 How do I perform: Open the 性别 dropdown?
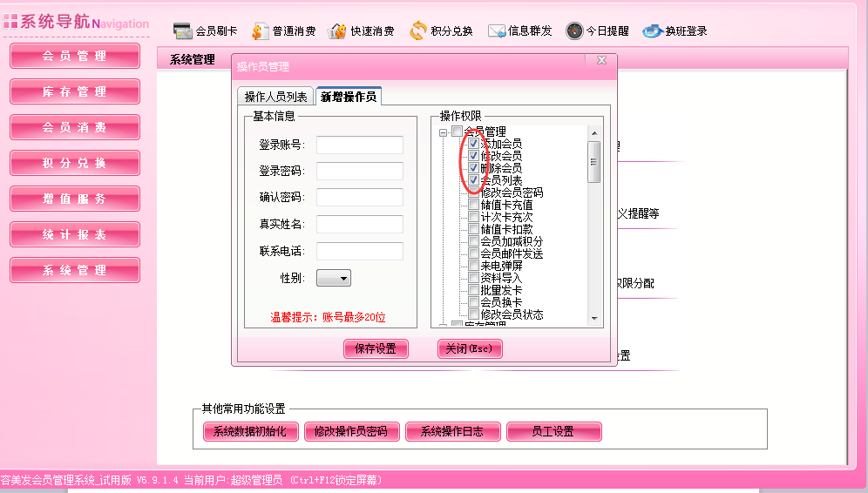point(333,278)
